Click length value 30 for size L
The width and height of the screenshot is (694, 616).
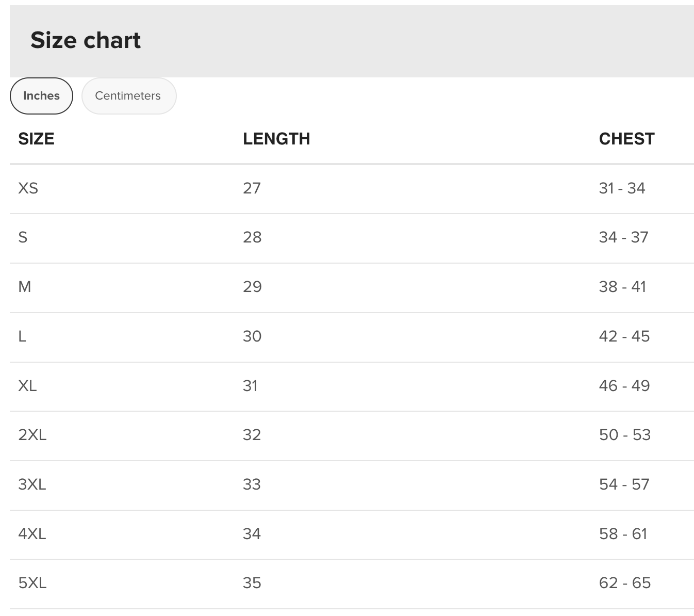coord(252,336)
